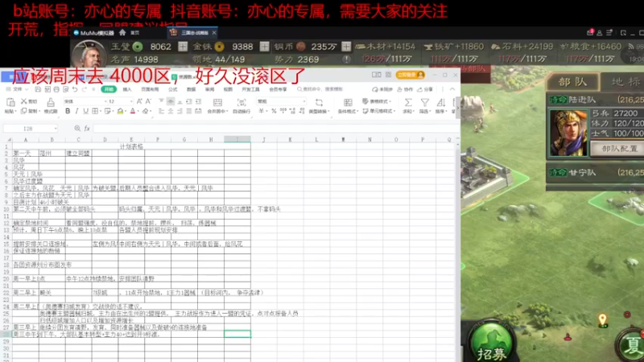This screenshot has width=644, height=362.
Task: Toggle italic formatting
Action: [x=76, y=111]
